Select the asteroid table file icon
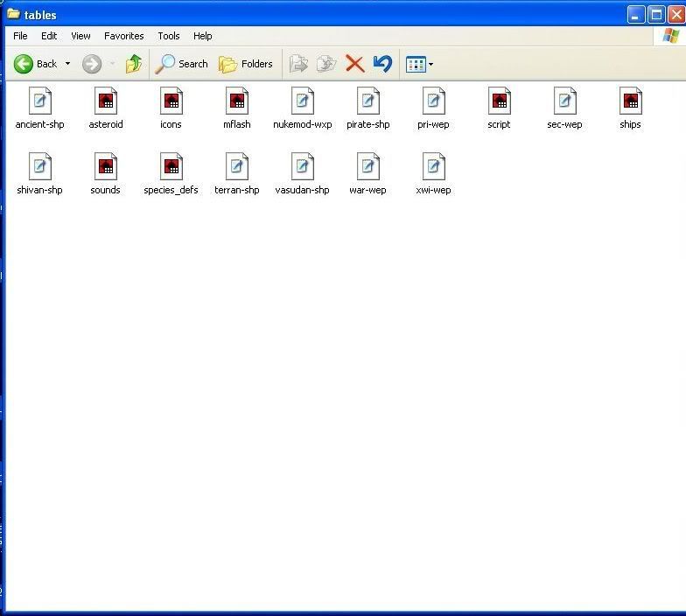The image size is (686, 616). click(x=105, y=101)
